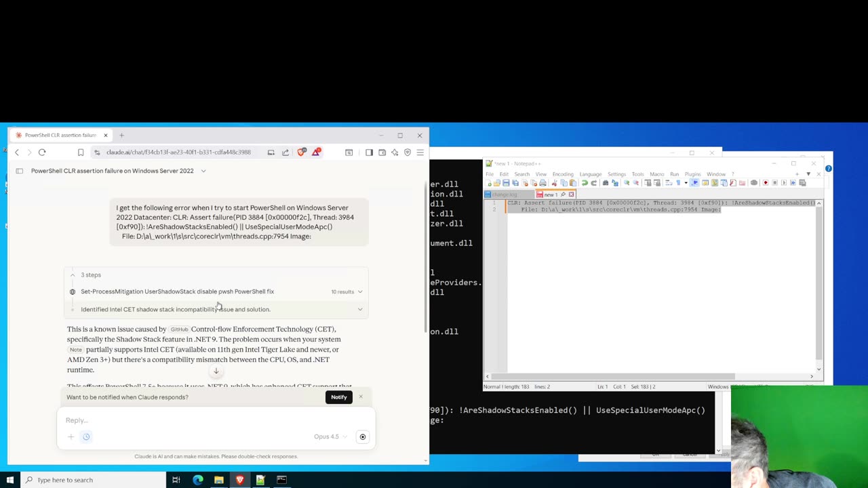The height and width of the screenshot is (488, 868).
Task: Click Brave hamburger menu icon
Action: point(420,152)
